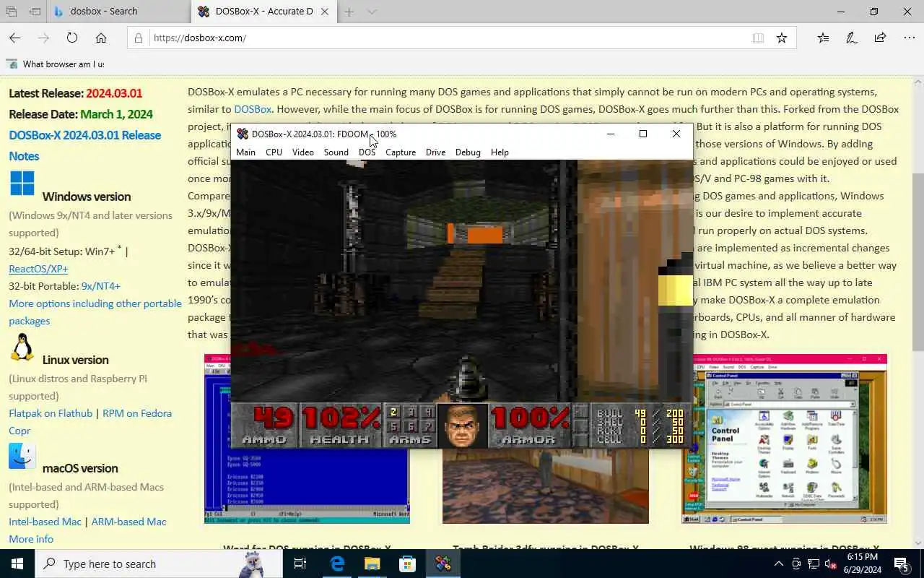The width and height of the screenshot is (924, 578).
Task: Open Drive menu in DOSBox-X
Action: [435, 152]
